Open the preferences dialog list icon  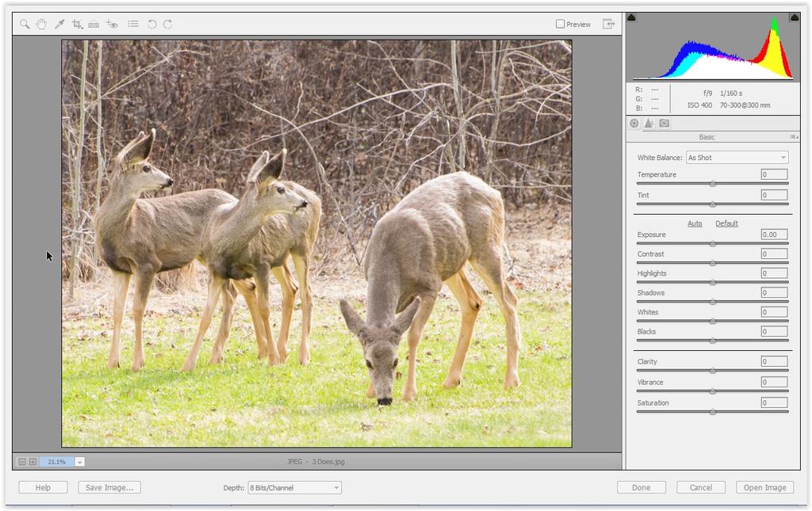coord(133,25)
